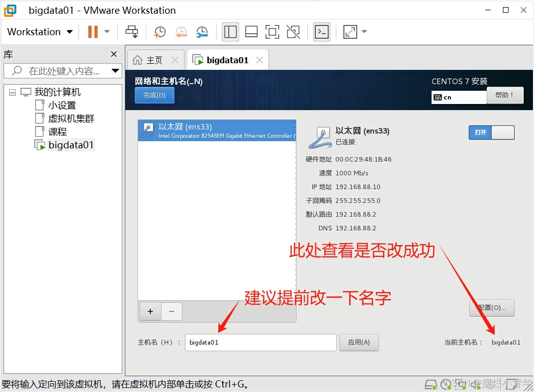Remove network device with minus button
This screenshot has width=534, height=392.
[x=172, y=311]
